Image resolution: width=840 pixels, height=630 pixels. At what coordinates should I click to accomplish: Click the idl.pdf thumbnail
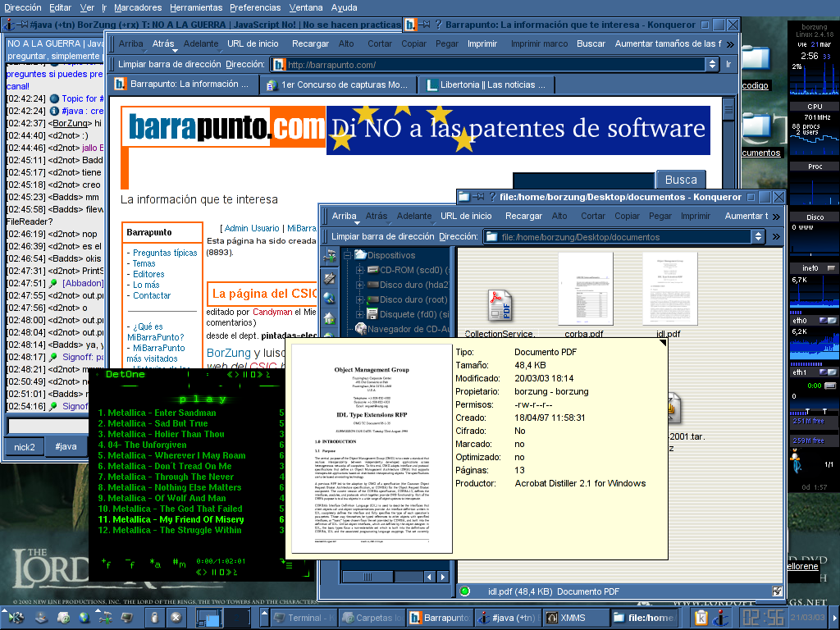669,289
